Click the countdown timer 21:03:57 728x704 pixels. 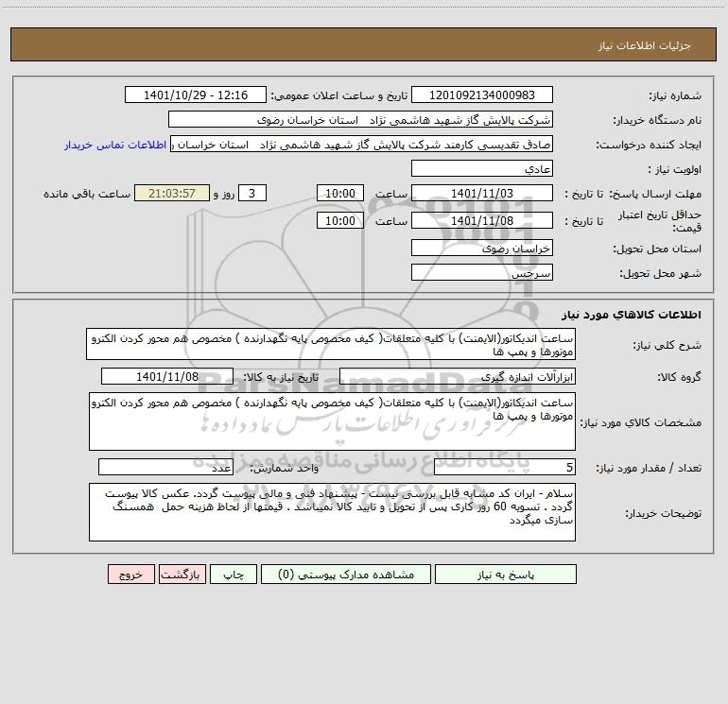(x=172, y=193)
